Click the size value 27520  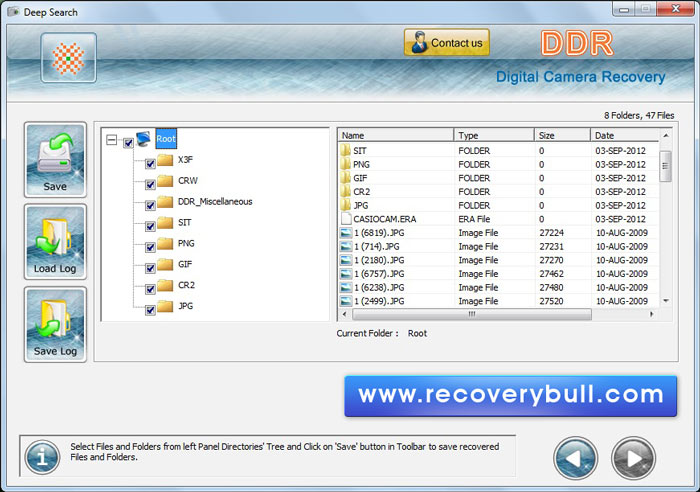[551, 301]
